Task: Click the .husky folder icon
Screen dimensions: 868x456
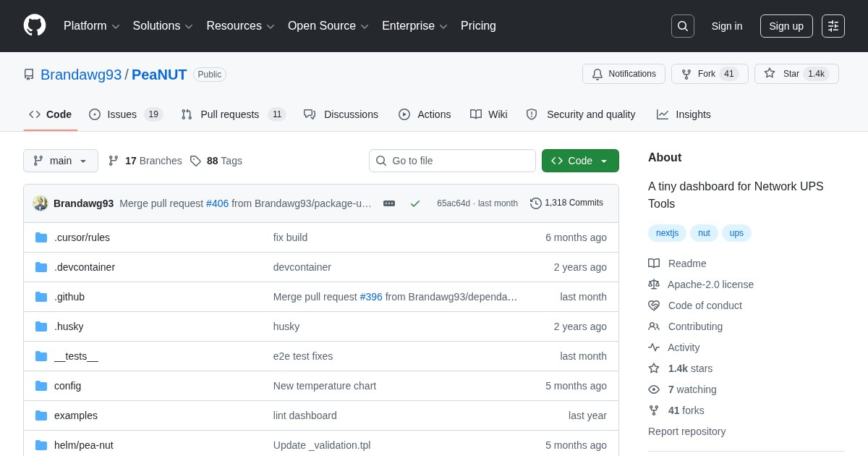Action: click(41, 326)
